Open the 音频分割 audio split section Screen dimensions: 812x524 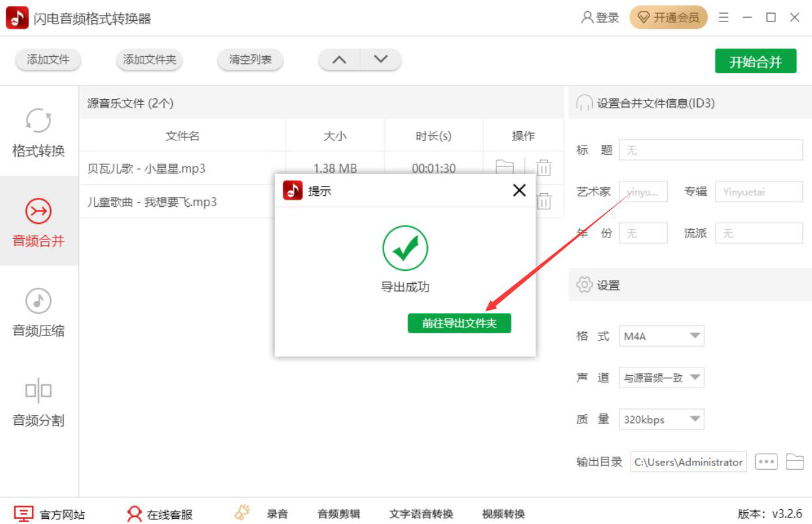click(38, 401)
